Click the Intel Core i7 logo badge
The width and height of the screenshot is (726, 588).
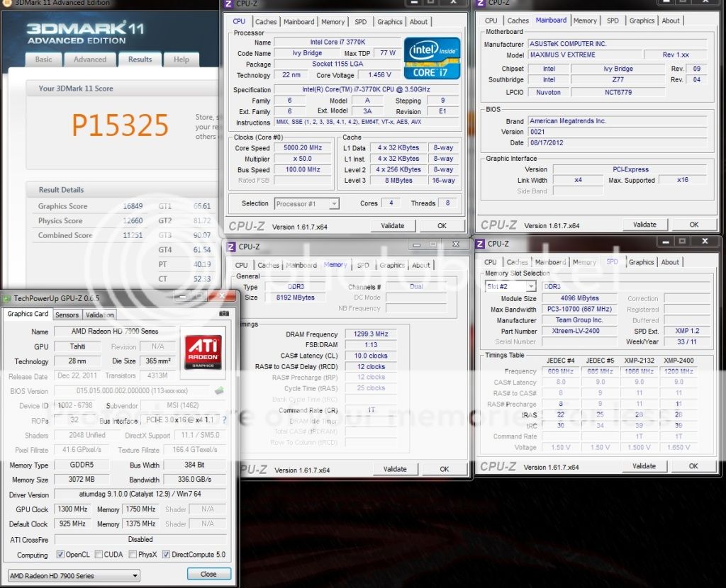click(432, 57)
